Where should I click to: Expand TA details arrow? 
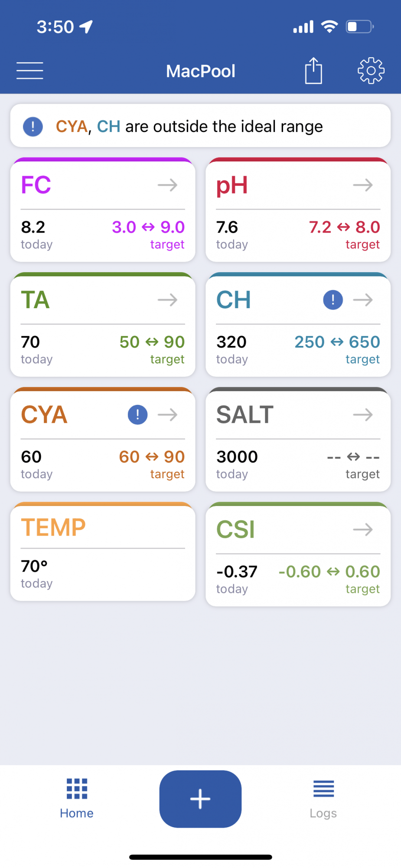pyautogui.click(x=168, y=300)
